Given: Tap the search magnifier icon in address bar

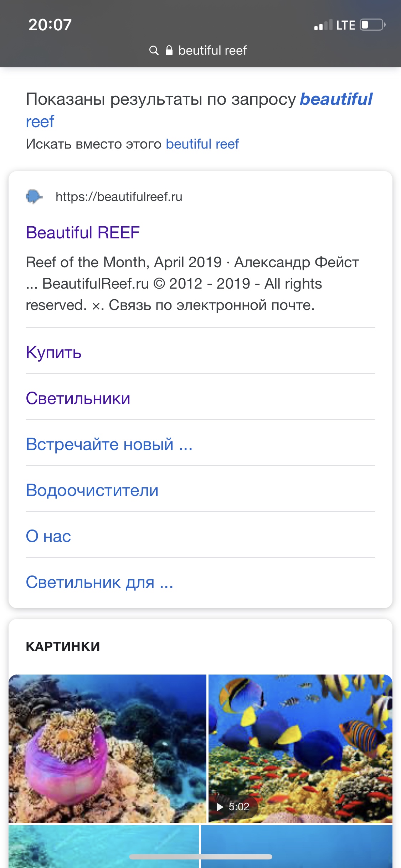Looking at the screenshot, I should click(154, 50).
